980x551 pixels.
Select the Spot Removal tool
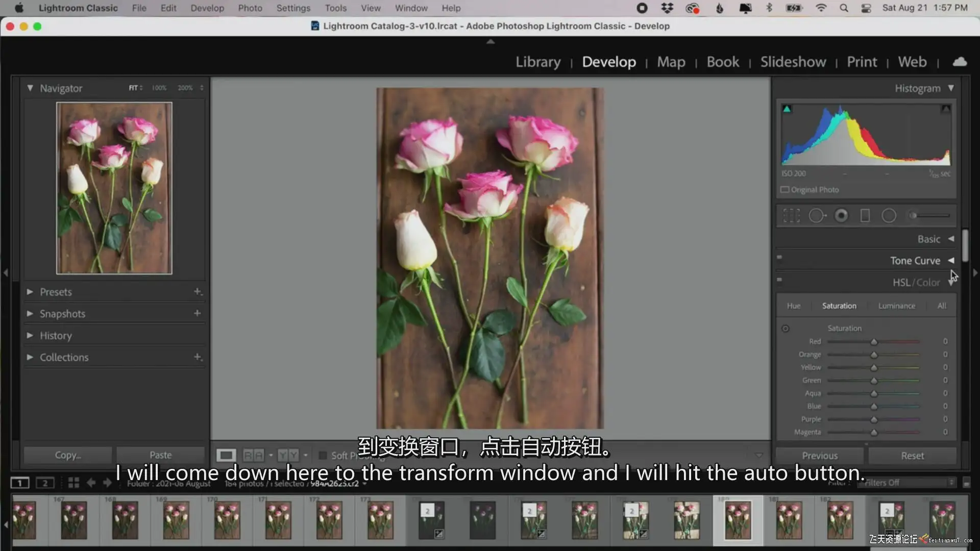click(x=817, y=216)
